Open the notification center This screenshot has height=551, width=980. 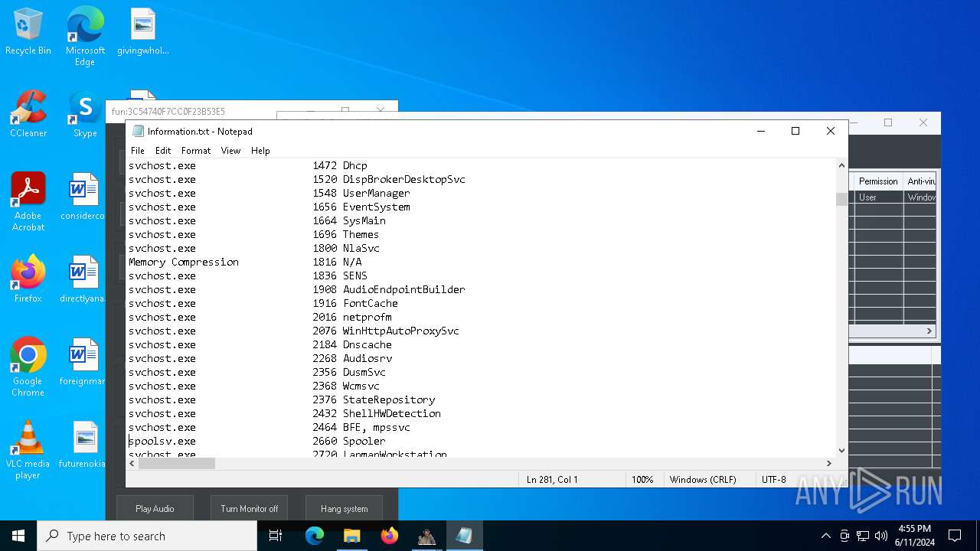pyautogui.click(x=955, y=536)
